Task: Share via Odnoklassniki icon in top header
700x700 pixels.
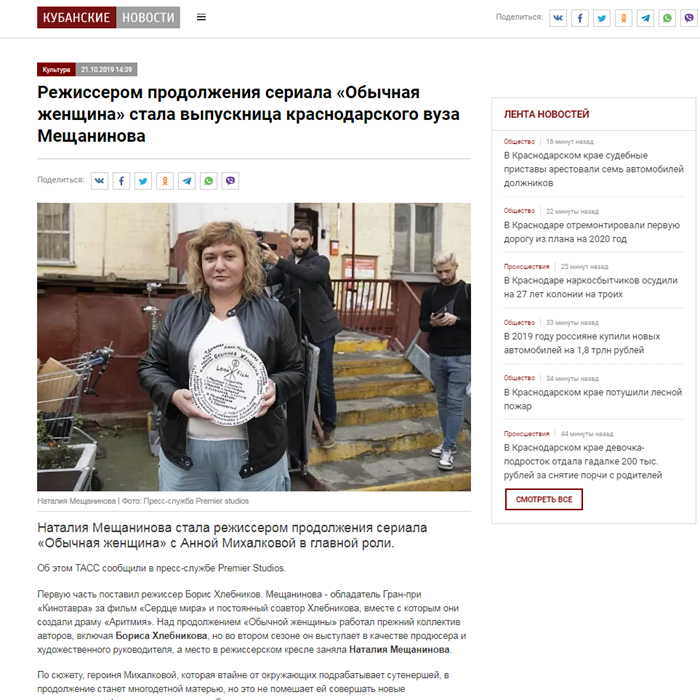Action: pos(624,18)
